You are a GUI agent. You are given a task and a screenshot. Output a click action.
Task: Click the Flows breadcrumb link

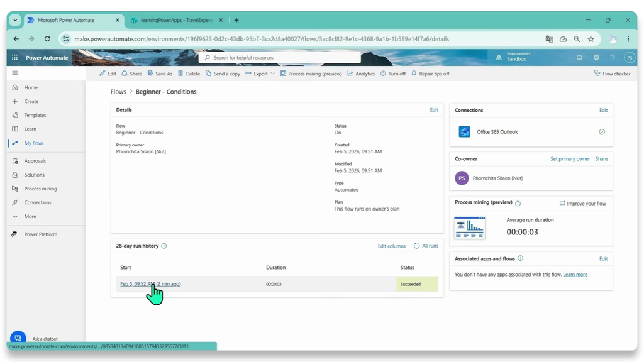click(118, 92)
